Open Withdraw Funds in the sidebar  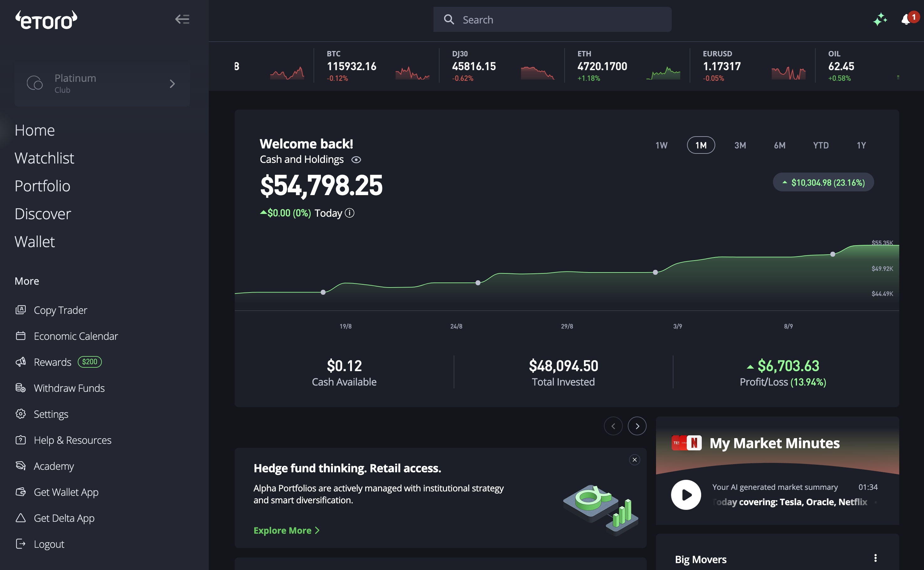coord(69,388)
